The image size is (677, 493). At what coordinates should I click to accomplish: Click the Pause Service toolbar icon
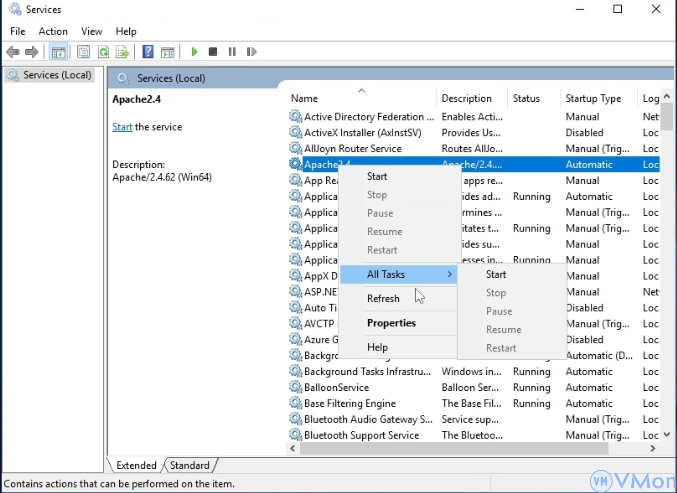(232, 52)
